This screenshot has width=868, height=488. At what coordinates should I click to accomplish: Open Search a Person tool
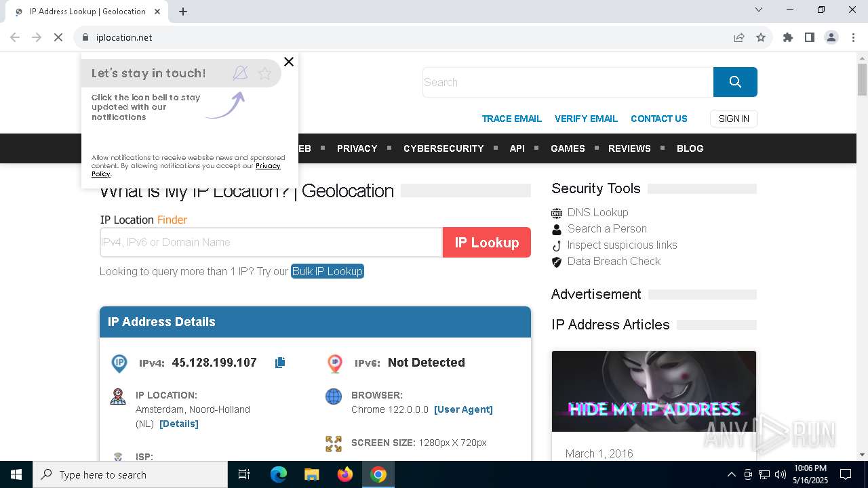[607, 228]
